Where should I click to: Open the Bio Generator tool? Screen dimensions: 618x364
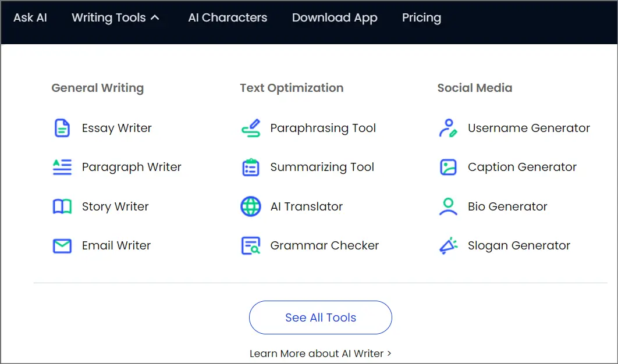point(507,206)
